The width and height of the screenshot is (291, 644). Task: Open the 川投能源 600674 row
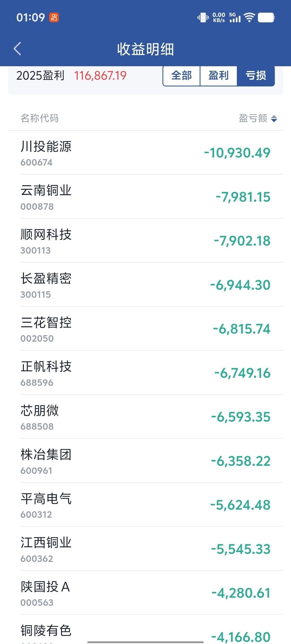(145, 153)
